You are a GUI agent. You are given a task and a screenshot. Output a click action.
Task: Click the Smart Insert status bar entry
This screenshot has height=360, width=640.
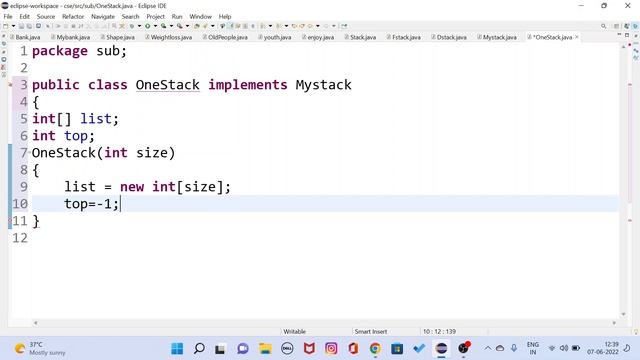click(371, 331)
